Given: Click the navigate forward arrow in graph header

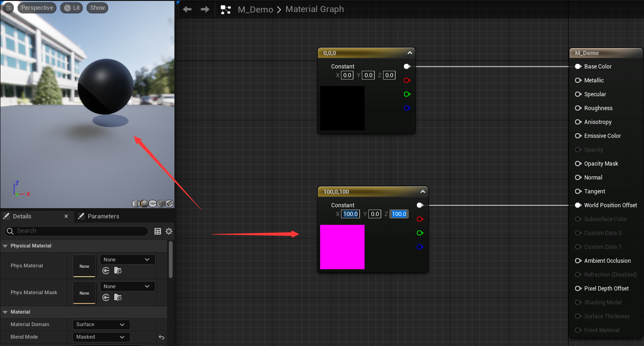Looking at the screenshot, I should click(205, 9).
